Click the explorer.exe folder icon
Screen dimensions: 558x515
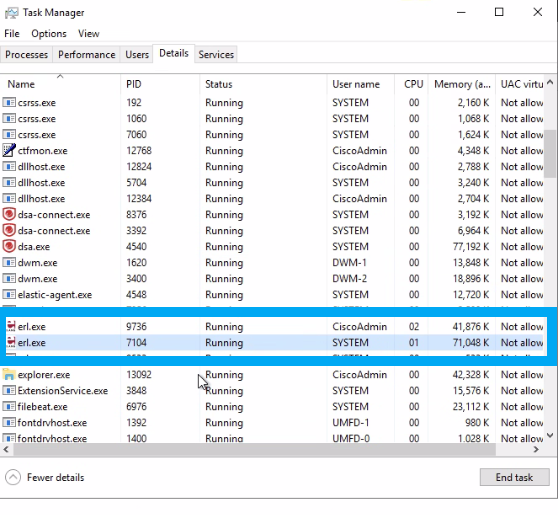point(9,374)
